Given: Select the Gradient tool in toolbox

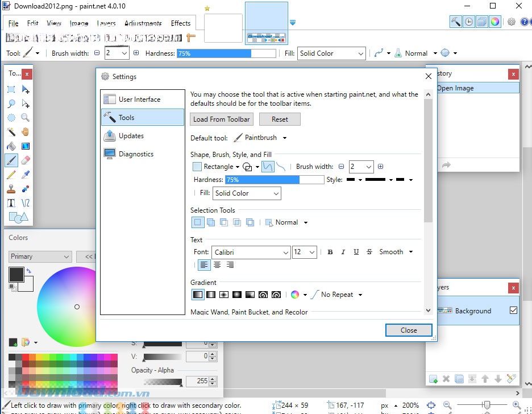Looking at the screenshot, I should pyautogui.click(x=26, y=146).
